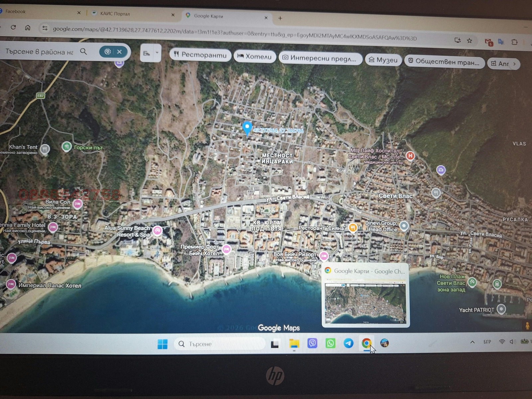Install app icon in address bar
This screenshot has height=399, width=532.
coord(458,40)
